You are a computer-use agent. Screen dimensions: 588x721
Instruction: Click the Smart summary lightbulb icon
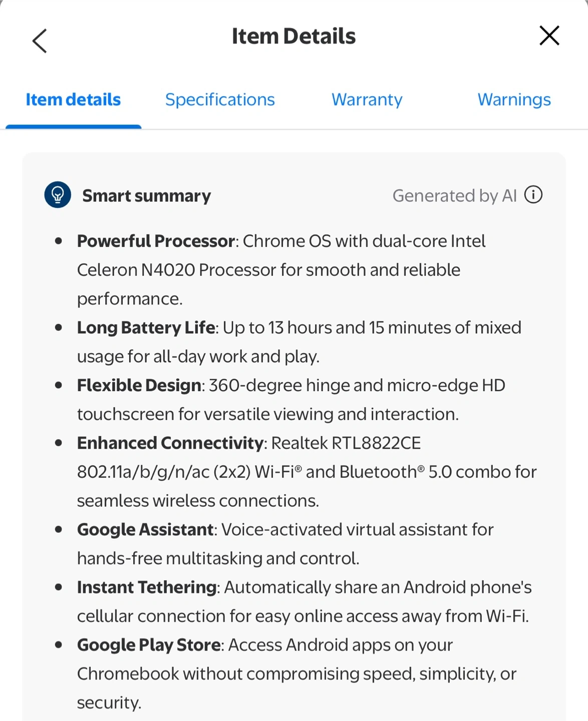coord(58,195)
